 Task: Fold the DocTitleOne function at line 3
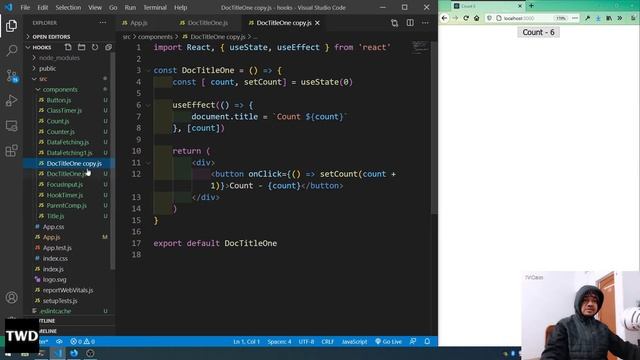[x=148, y=71]
